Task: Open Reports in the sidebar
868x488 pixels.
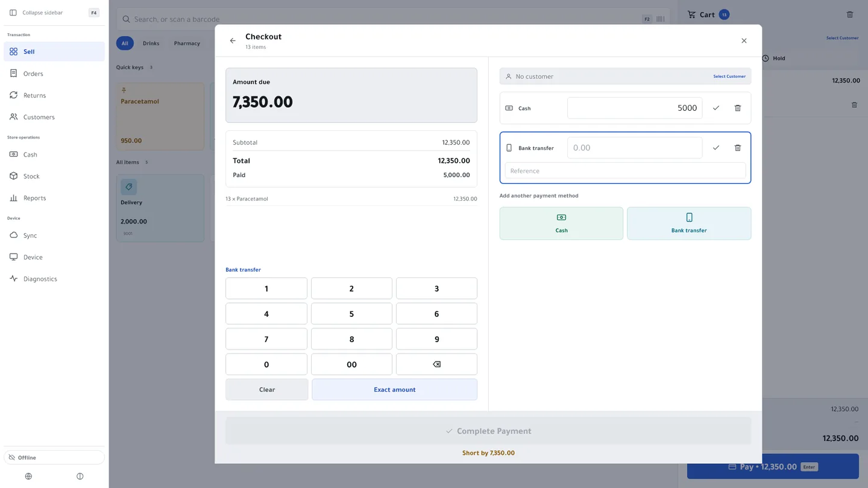Action: [x=54, y=198]
